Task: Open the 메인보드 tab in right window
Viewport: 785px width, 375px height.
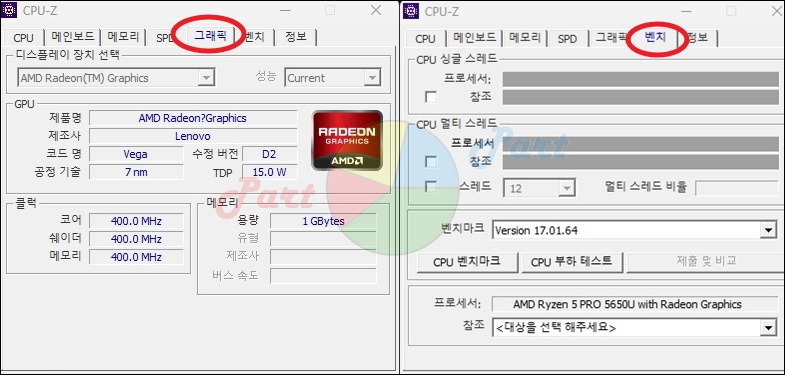Action: 474,38
